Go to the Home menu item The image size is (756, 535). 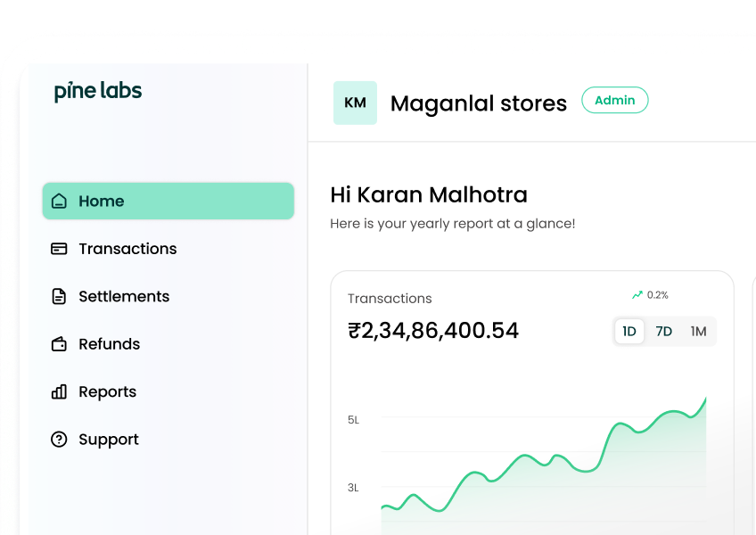coord(168,202)
